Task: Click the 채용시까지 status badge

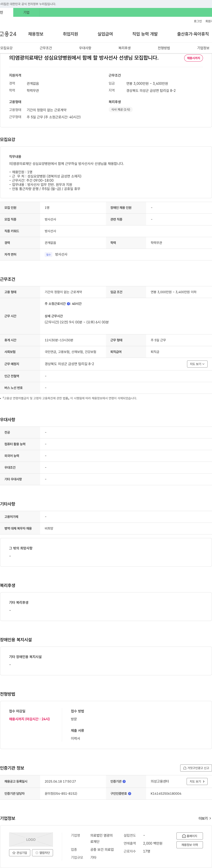Action: [x=193, y=58]
